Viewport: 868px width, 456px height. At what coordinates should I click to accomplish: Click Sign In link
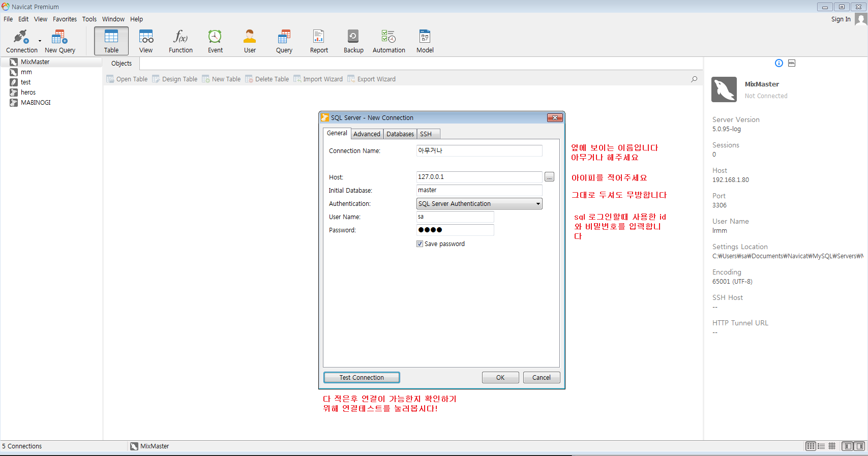coord(841,19)
